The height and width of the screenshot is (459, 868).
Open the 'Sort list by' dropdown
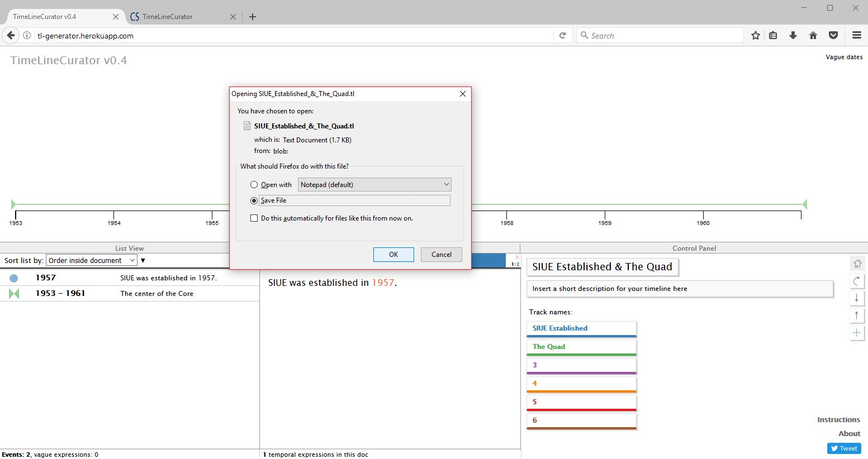pyautogui.click(x=92, y=260)
